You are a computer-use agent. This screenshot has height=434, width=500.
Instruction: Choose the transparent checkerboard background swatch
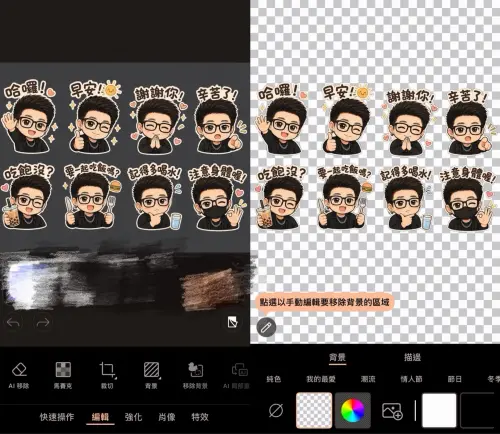pos(314,410)
